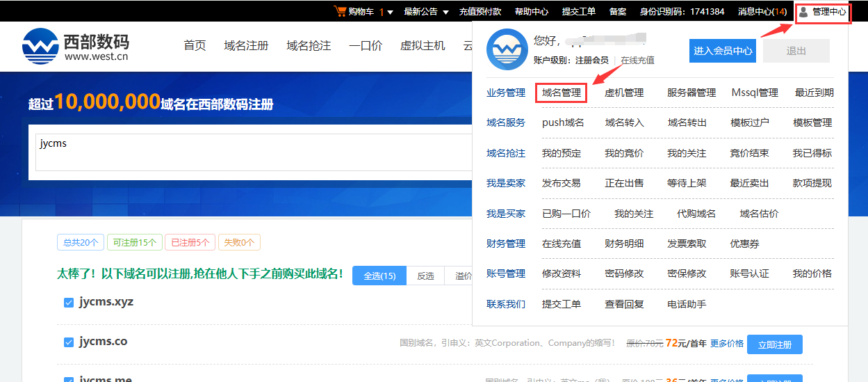
Task: Open 正在出售 link
Action: click(624, 183)
